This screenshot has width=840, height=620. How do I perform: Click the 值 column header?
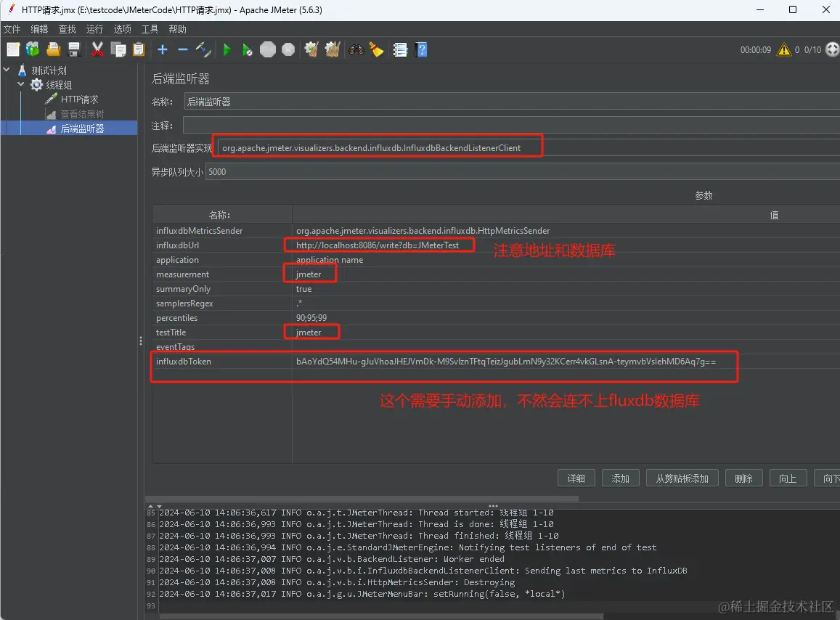566,215
